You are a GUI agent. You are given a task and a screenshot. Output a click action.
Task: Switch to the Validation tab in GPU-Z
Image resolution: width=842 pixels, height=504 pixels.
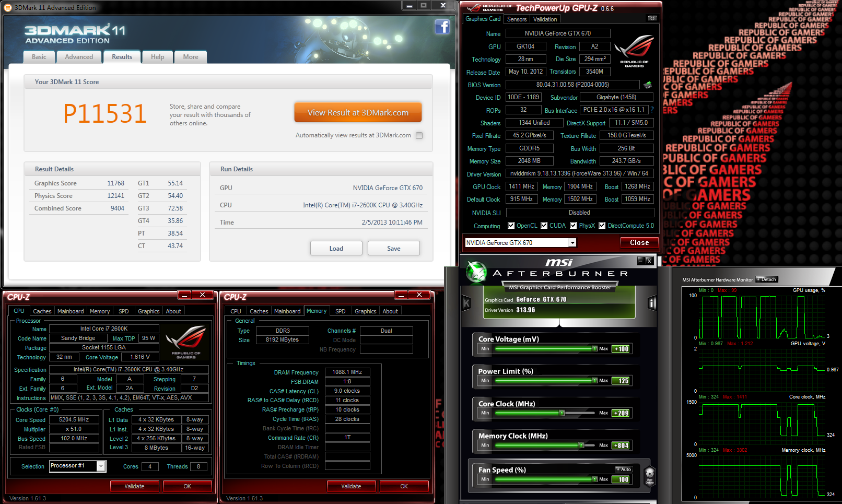pyautogui.click(x=545, y=19)
